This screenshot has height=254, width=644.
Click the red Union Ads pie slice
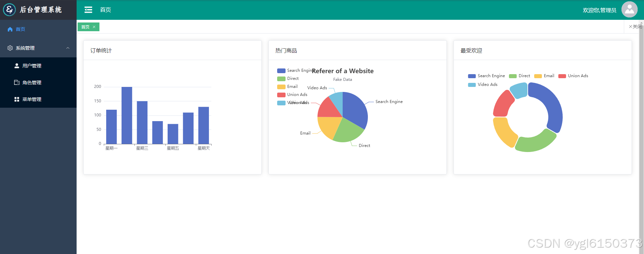(x=329, y=109)
